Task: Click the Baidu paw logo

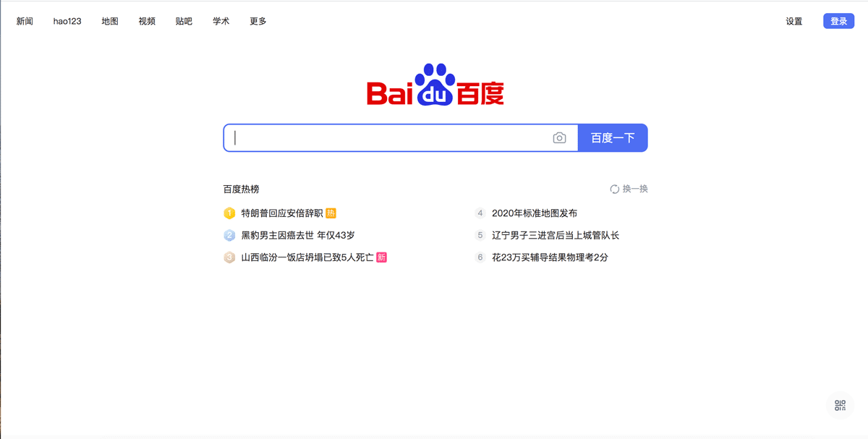Action: [435, 85]
